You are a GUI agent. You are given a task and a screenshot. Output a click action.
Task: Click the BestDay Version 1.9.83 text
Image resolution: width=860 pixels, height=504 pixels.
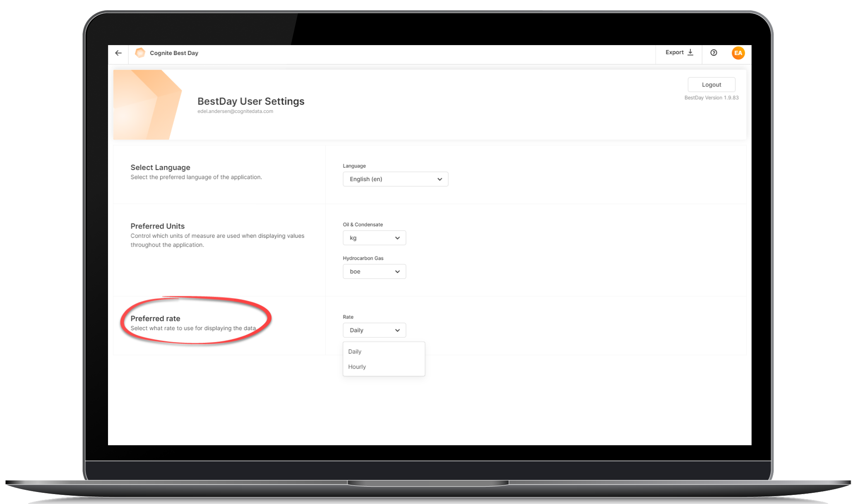(711, 98)
